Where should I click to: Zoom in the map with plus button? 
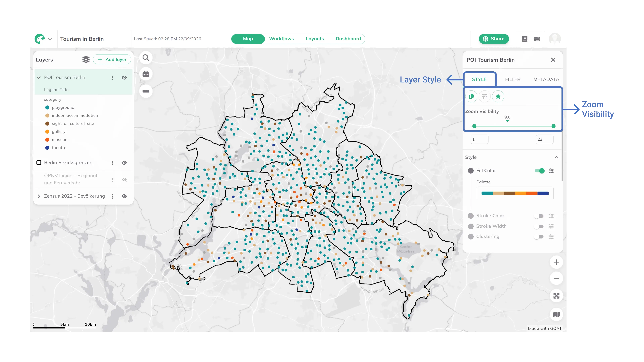click(556, 262)
